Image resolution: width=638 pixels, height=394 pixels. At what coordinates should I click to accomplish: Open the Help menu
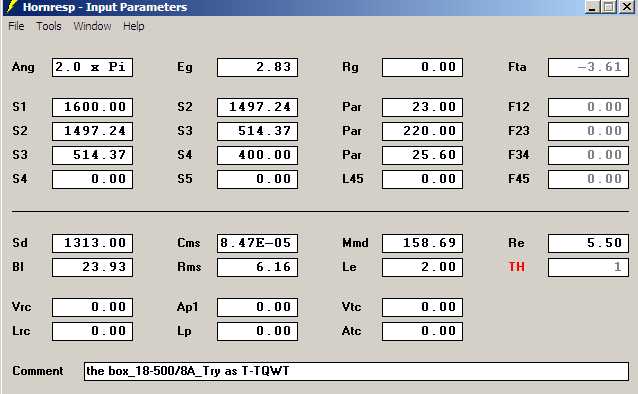click(x=134, y=26)
